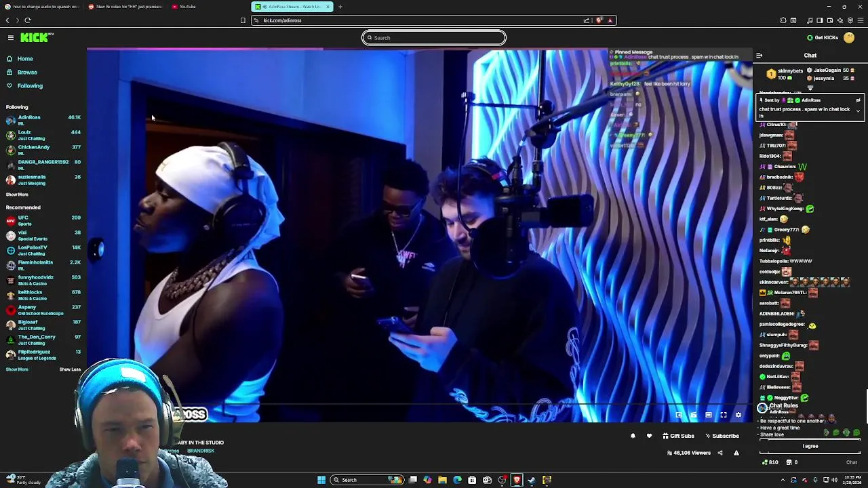Click the Chat send button

[x=852, y=462]
